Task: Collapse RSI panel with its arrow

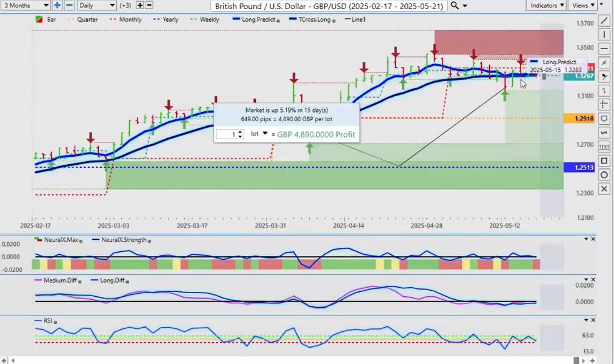Action: pyautogui.click(x=586, y=320)
